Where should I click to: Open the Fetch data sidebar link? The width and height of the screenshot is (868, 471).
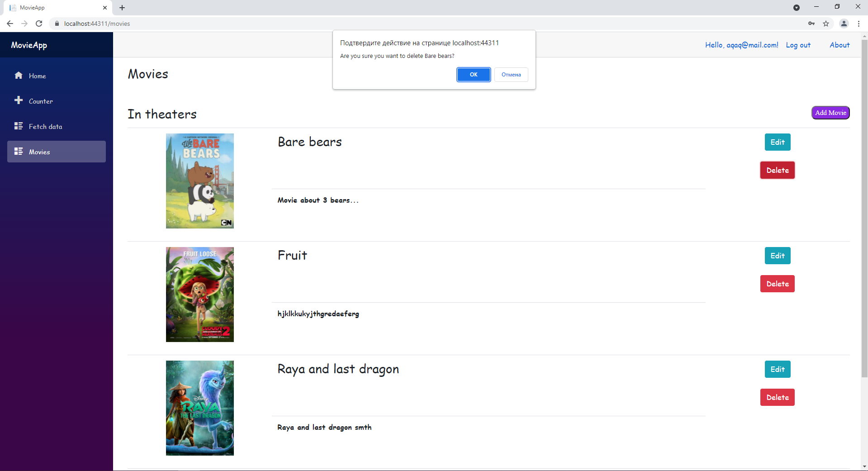tap(57, 126)
